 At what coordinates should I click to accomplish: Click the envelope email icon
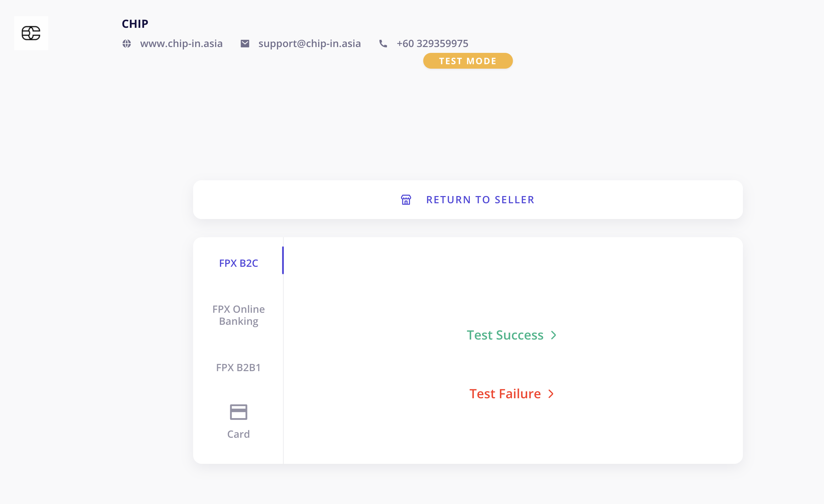[245, 44]
